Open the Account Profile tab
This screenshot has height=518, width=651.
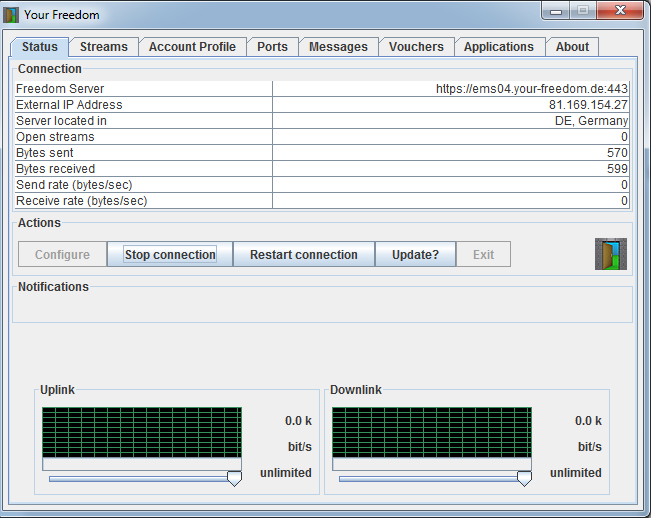pyautogui.click(x=192, y=47)
